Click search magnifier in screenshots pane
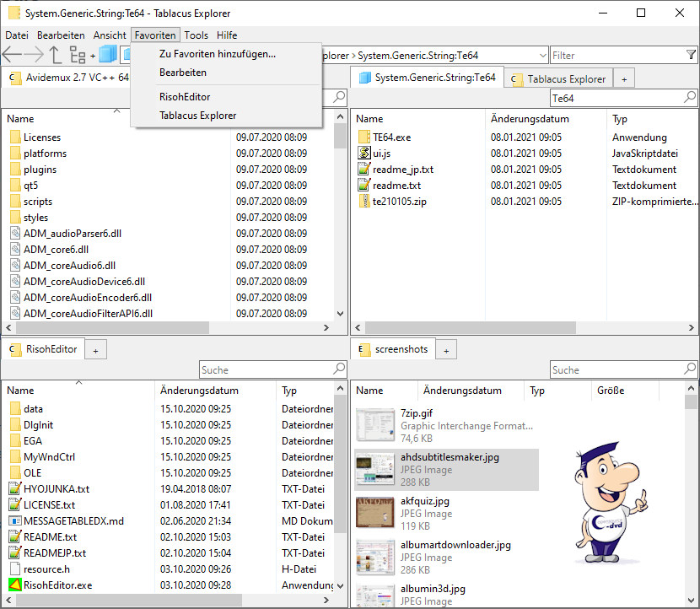 pyautogui.click(x=690, y=369)
